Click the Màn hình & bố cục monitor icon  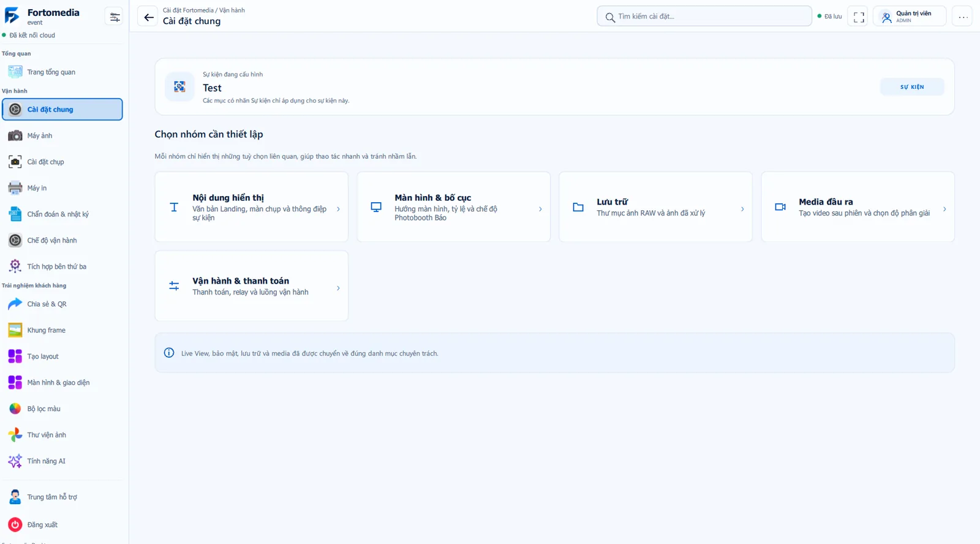376,207
